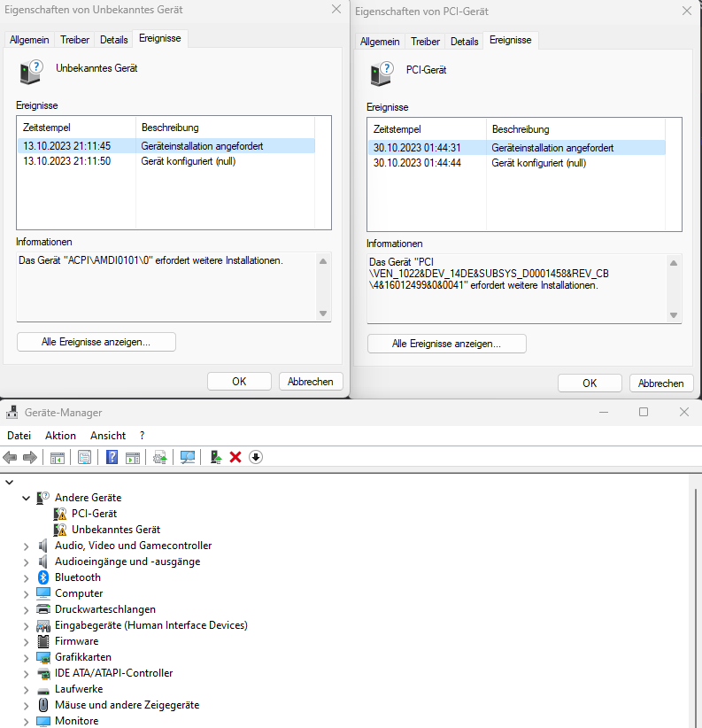This screenshot has height=728, width=702.
Task: Click Zeitstempel column header in Unbekanntes Gerät dialog
Action: (76, 128)
